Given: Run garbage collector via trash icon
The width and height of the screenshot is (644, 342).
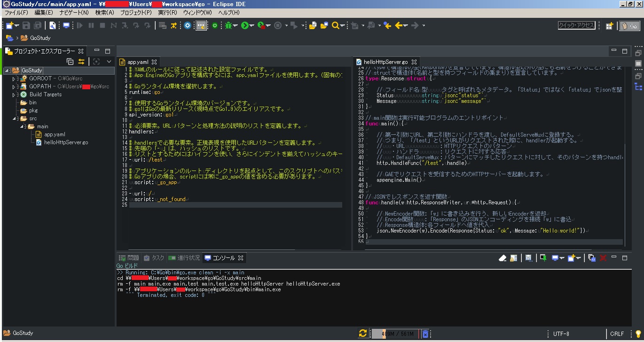Looking at the screenshot, I should (425, 334).
